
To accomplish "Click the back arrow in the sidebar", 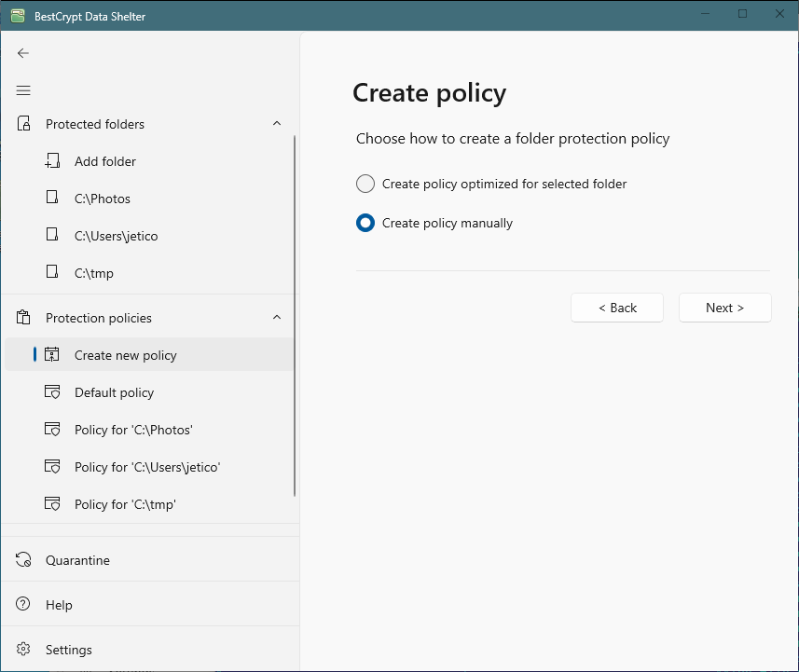I will 23,53.
